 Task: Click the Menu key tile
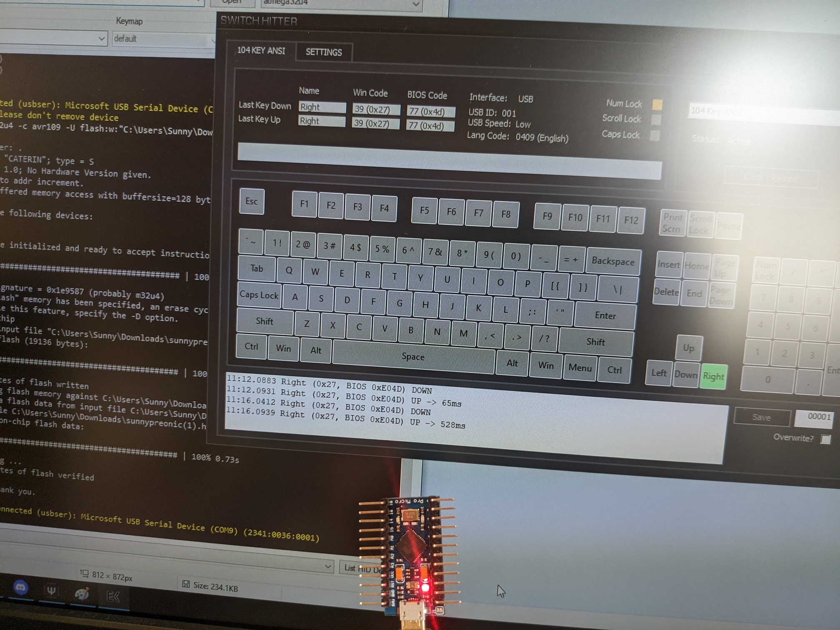pos(580,368)
